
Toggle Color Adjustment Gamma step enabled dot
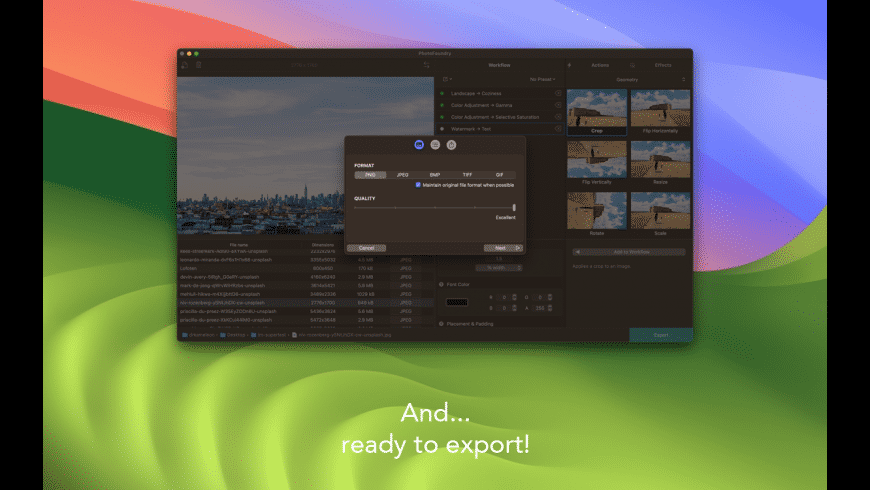pos(442,105)
